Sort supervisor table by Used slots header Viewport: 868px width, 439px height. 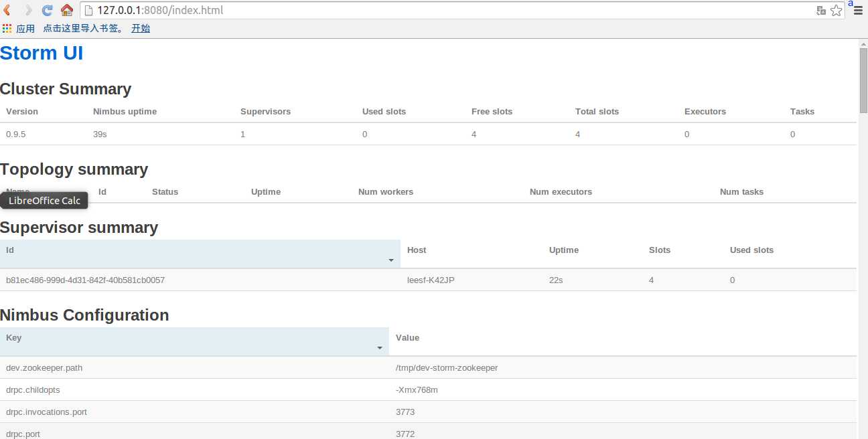click(751, 250)
